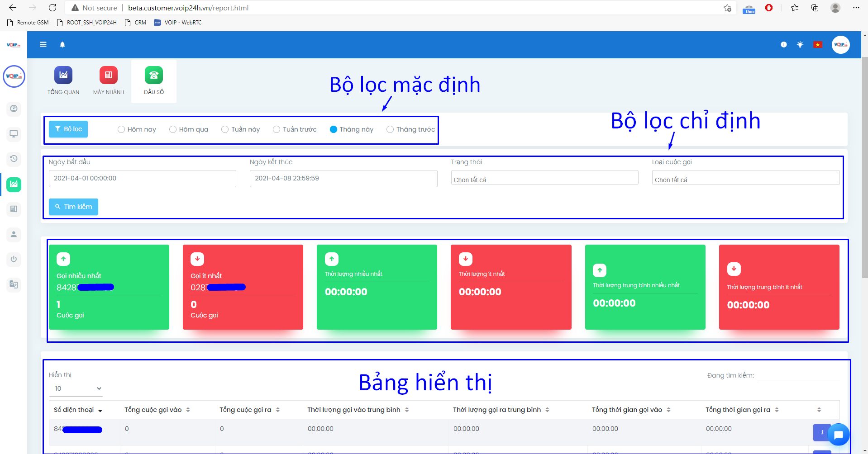Select the Tuần trước radio option
This screenshot has width=868, height=454.
(x=277, y=129)
